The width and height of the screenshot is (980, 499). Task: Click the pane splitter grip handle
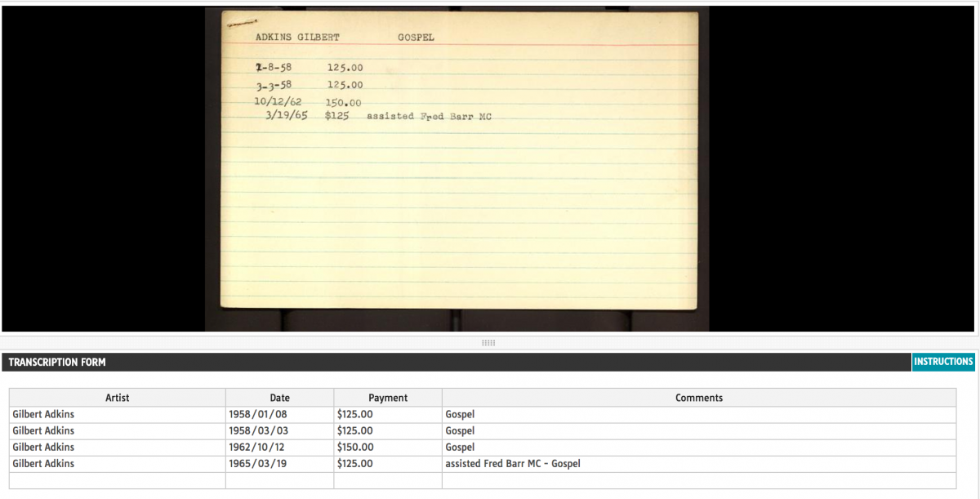click(x=489, y=343)
